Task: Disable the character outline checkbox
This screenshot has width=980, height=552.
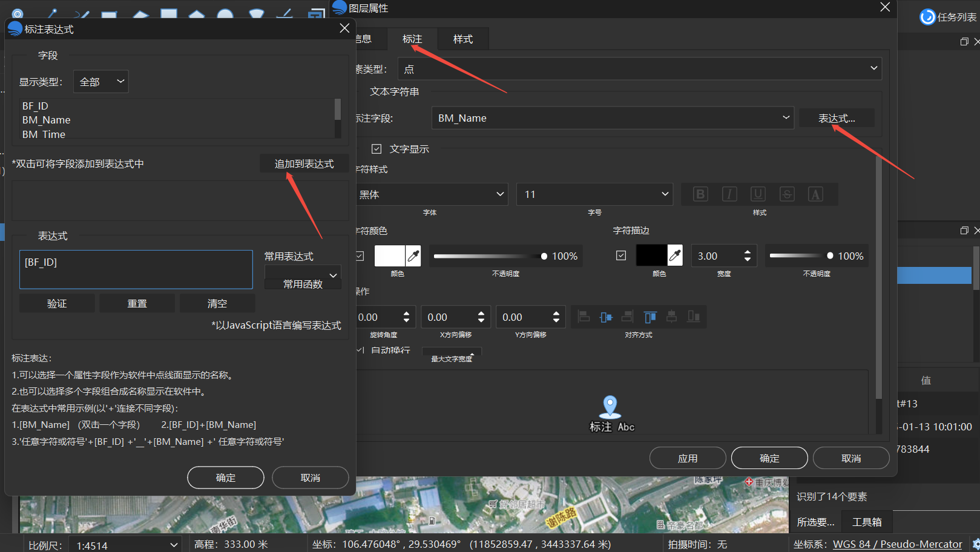Action: pyautogui.click(x=620, y=255)
